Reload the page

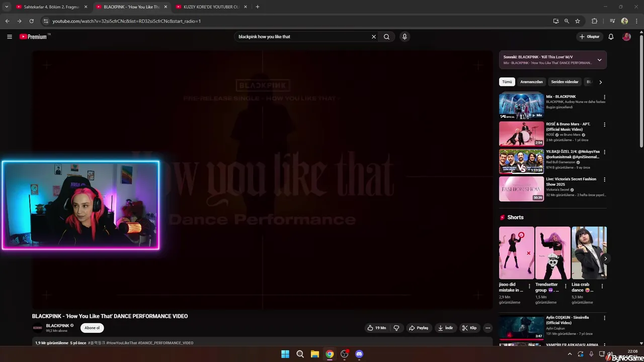point(31,21)
